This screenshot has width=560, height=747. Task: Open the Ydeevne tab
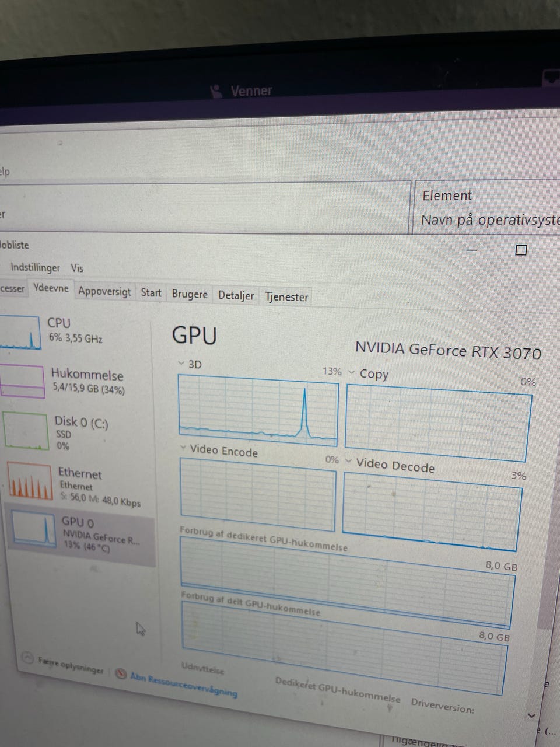click(51, 288)
